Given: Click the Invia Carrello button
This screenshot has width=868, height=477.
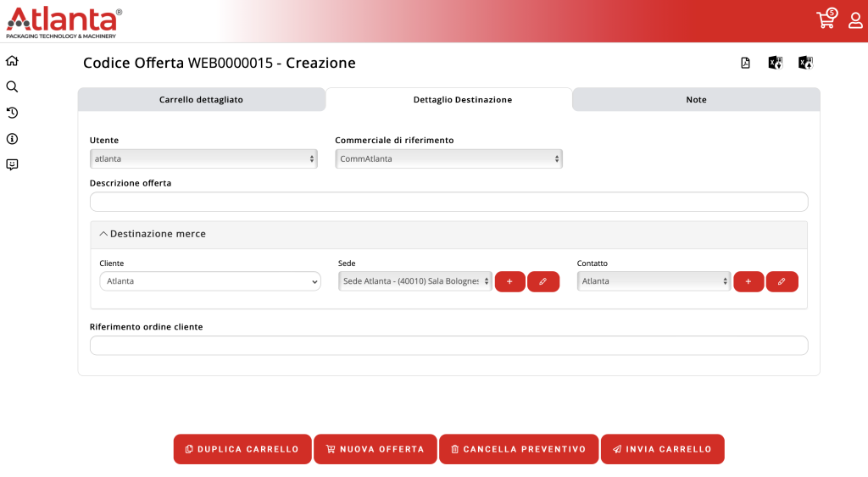Looking at the screenshot, I should [663, 449].
